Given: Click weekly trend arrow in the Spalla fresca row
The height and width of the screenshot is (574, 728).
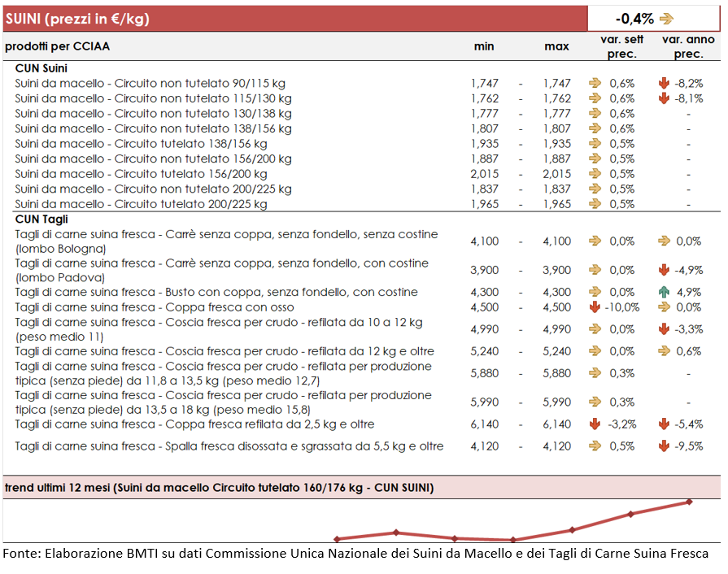Looking at the screenshot, I should pyautogui.click(x=595, y=446).
